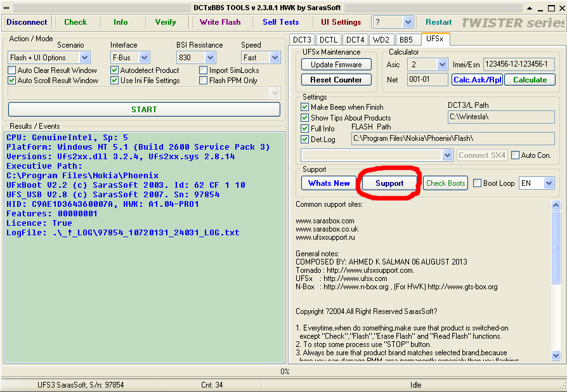Viewport: 567px width, 392px height.
Task: Click the DCT3/L Path field
Action: point(501,117)
